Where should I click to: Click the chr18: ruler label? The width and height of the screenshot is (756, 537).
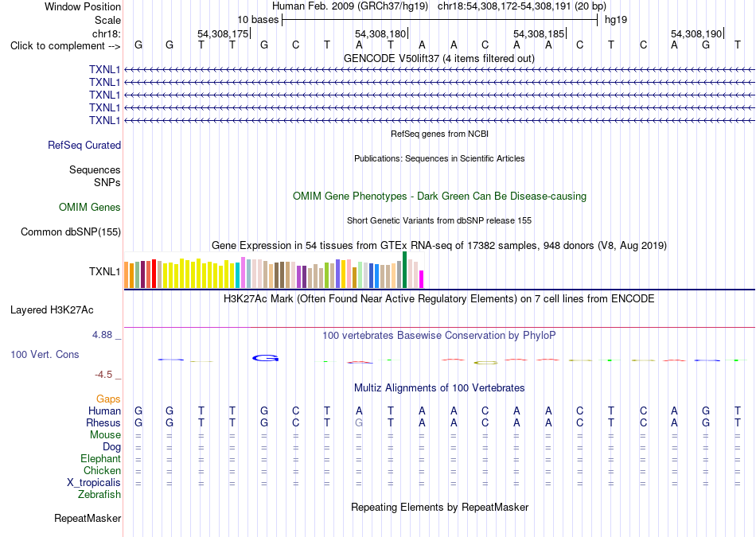107,33
